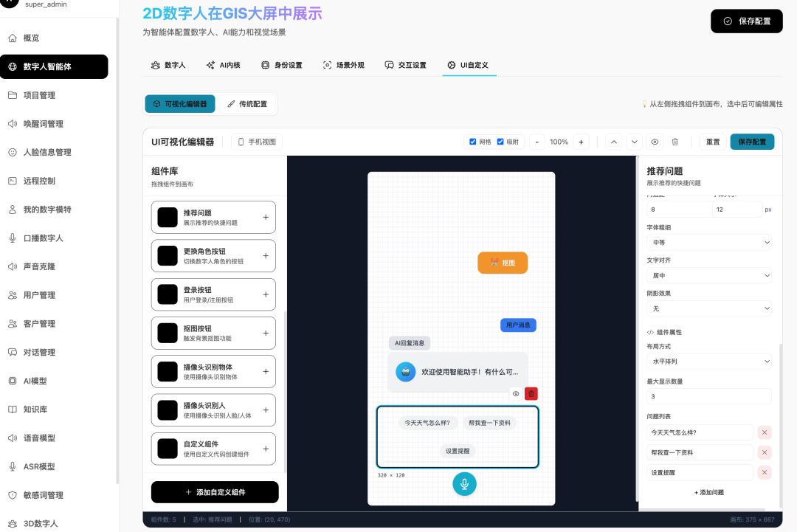
Task: Switch to the 交互设置 tab
Action: [406, 65]
